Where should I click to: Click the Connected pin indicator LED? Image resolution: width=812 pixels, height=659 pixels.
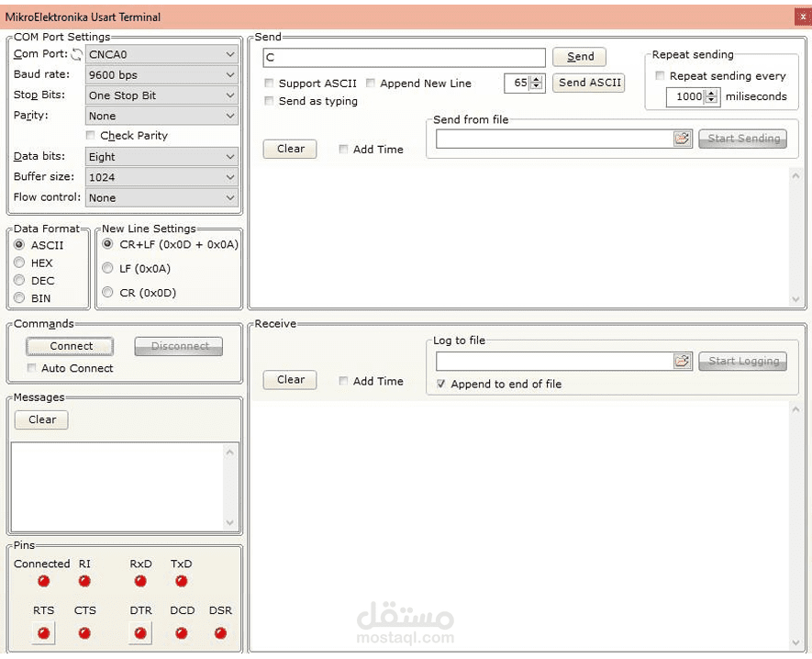[43, 581]
